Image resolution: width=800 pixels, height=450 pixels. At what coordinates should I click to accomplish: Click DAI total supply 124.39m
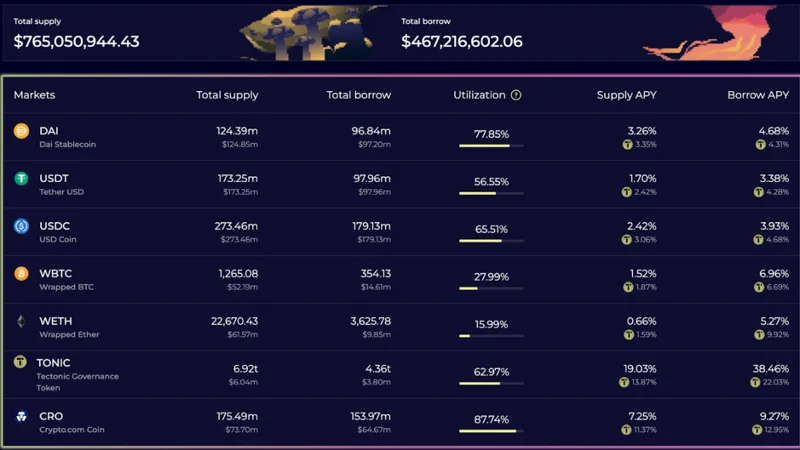pos(237,131)
